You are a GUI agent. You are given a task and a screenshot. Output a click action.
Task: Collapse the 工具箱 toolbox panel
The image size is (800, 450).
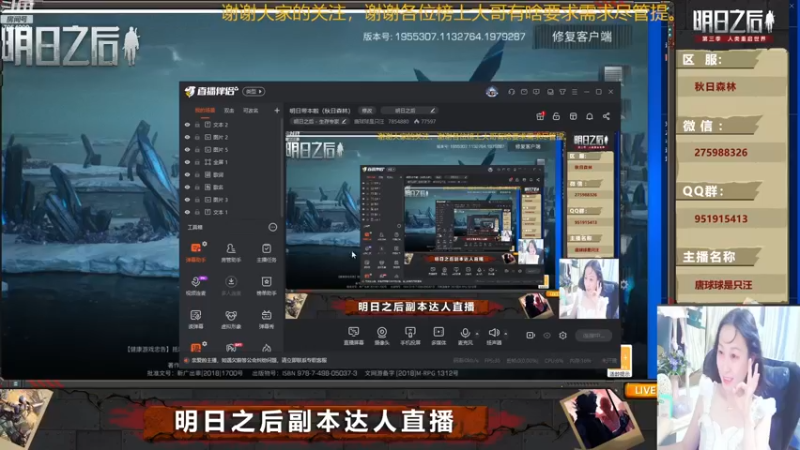coord(272,227)
